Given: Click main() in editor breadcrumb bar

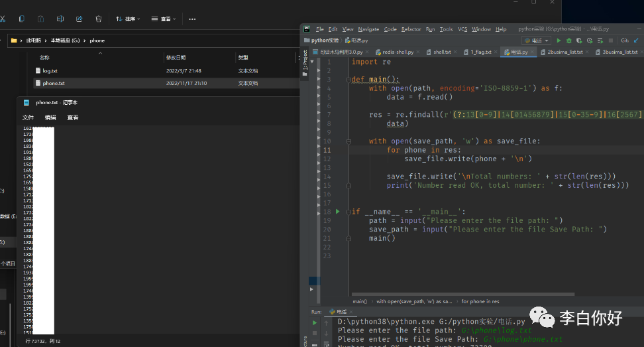Looking at the screenshot, I should pyautogui.click(x=360, y=301).
